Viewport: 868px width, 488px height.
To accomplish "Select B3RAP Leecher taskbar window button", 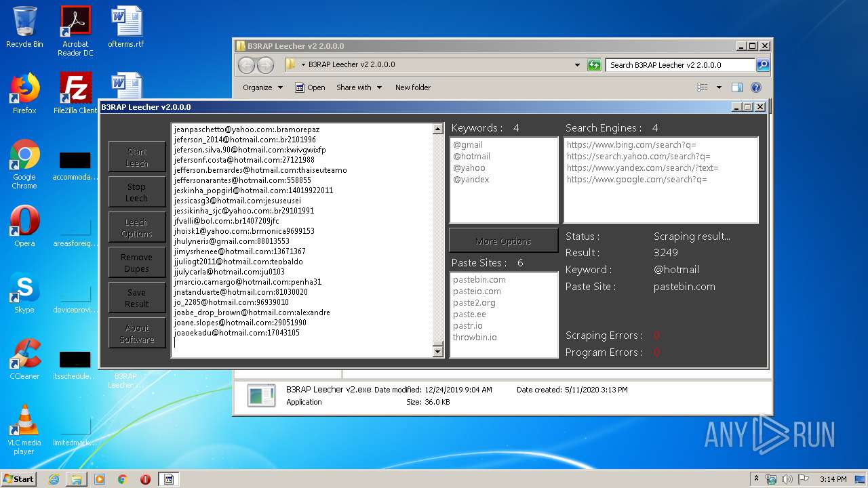I will [x=169, y=479].
